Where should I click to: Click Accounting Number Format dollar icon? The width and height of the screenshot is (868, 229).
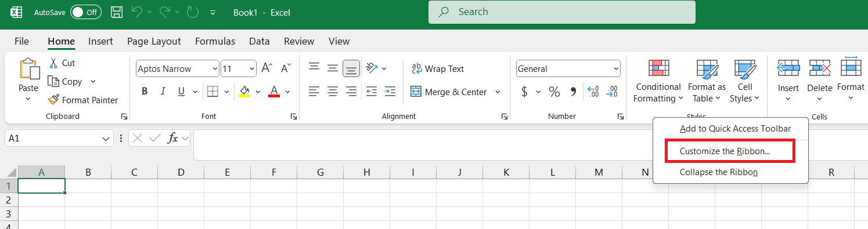coord(524,92)
